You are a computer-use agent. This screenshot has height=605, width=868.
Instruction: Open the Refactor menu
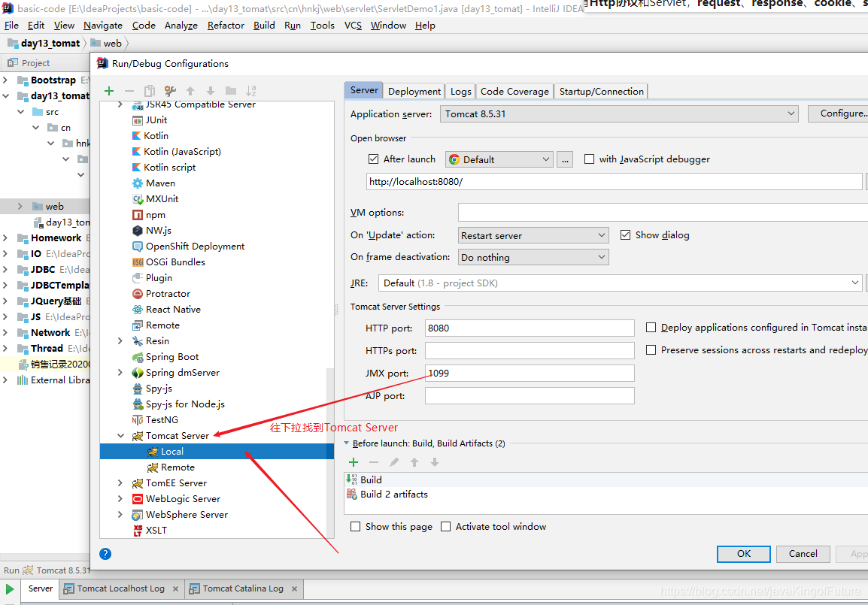pyautogui.click(x=226, y=26)
